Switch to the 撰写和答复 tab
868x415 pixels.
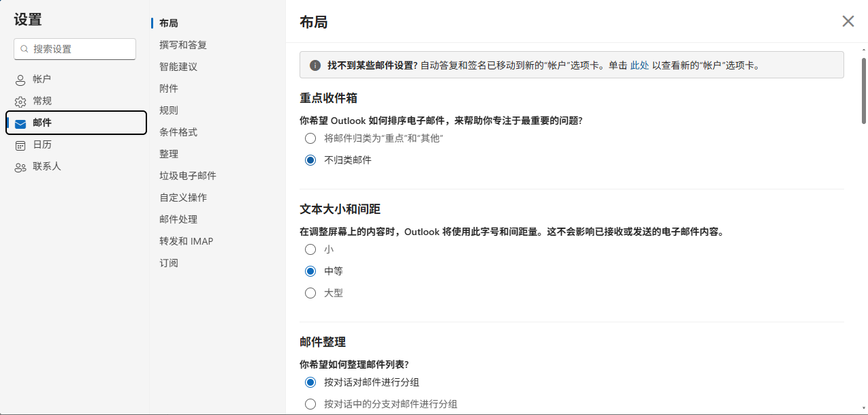pyautogui.click(x=183, y=45)
